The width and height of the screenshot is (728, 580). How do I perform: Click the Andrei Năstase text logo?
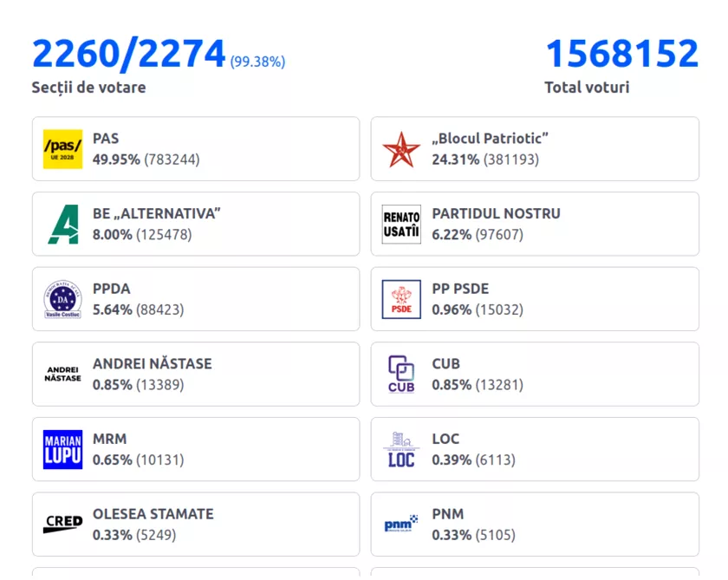62,375
